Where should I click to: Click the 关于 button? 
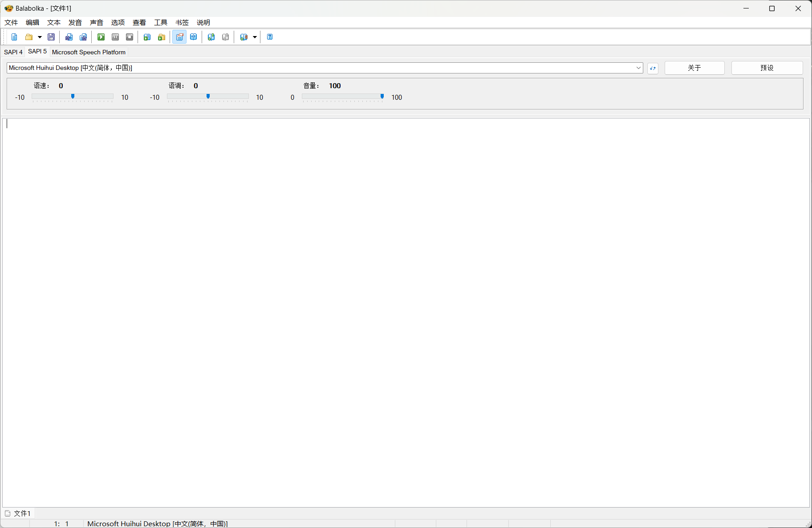tap(694, 68)
